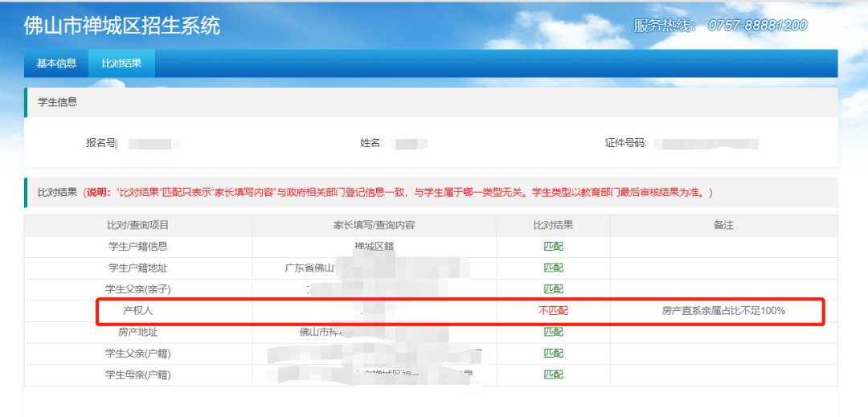Click the 比对结果 column header in table

pyautogui.click(x=553, y=226)
